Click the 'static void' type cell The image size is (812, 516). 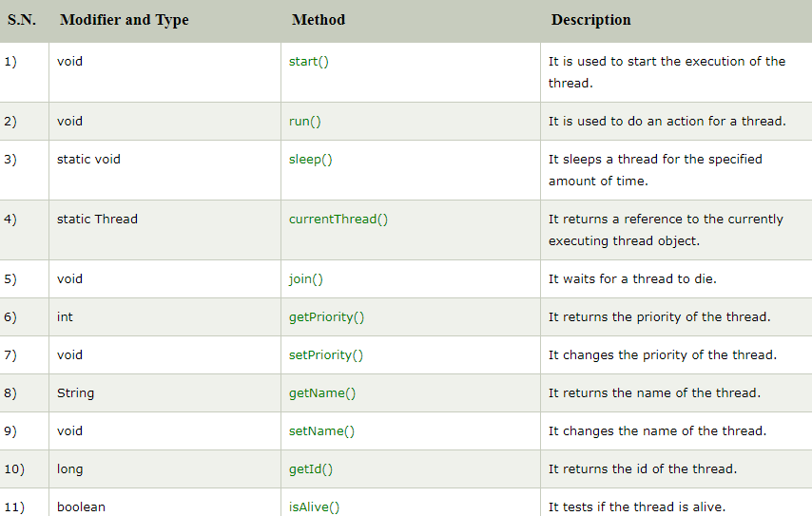88,160
